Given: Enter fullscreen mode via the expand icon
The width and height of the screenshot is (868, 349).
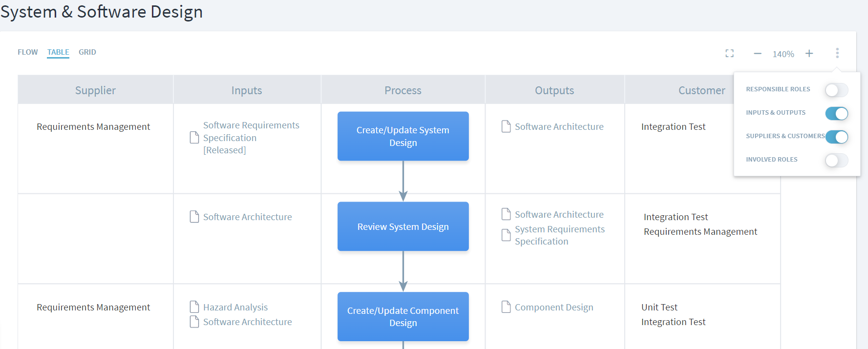Looking at the screenshot, I should pyautogui.click(x=729, y=53).
